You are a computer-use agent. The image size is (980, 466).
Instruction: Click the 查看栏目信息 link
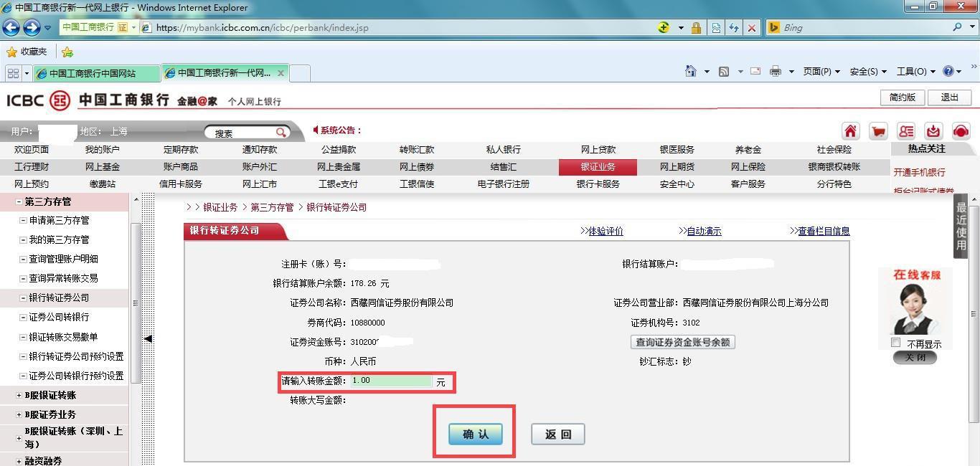824,231
